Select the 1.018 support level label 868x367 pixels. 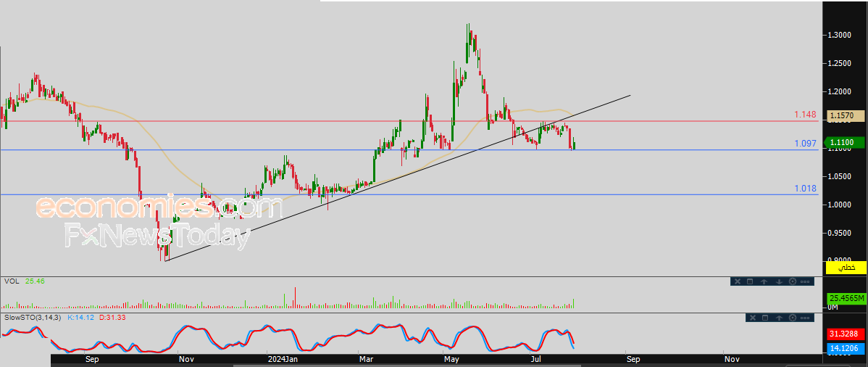(x=806, y=189)
